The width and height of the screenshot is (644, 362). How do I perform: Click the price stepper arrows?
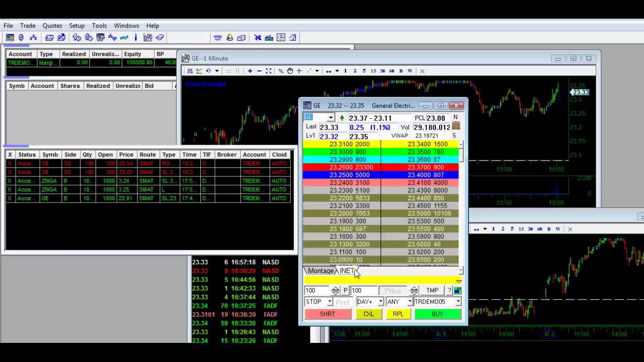[x=414, y=290]
